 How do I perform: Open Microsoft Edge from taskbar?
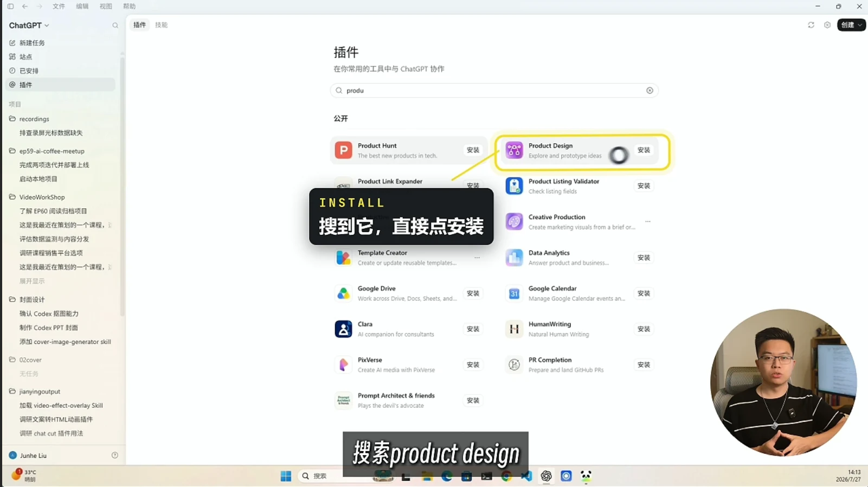click(x=447, y=476)
